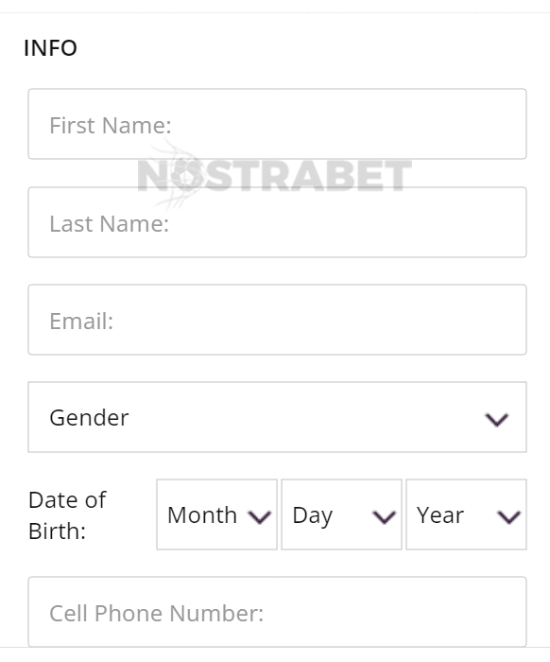Viewport: 550px width, 662px height.
Task: Click the Month dropdown chevron arrow
Action: [259, 517]
